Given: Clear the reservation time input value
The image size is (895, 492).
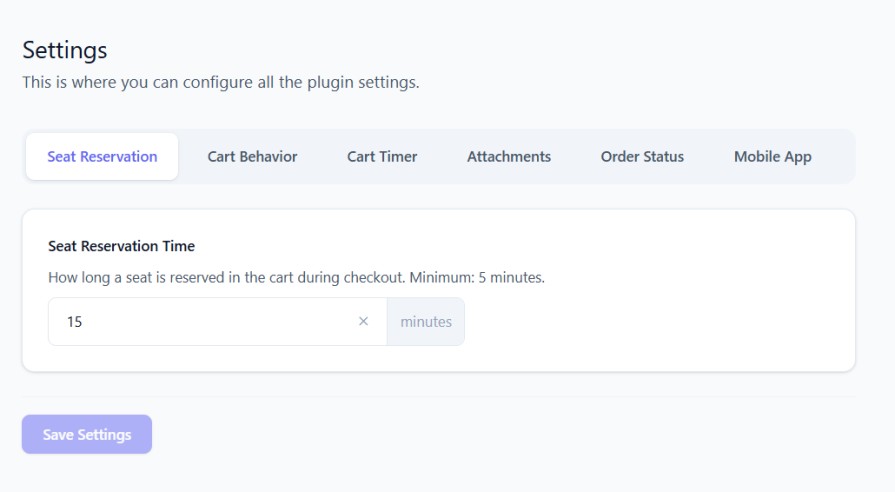Looking at the screenshot, I should (363, 322).
